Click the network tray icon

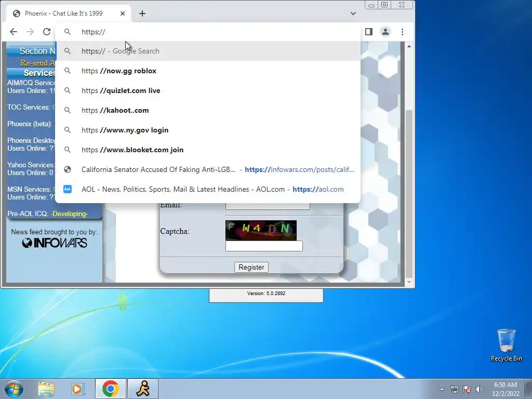[x=454, y=389]
